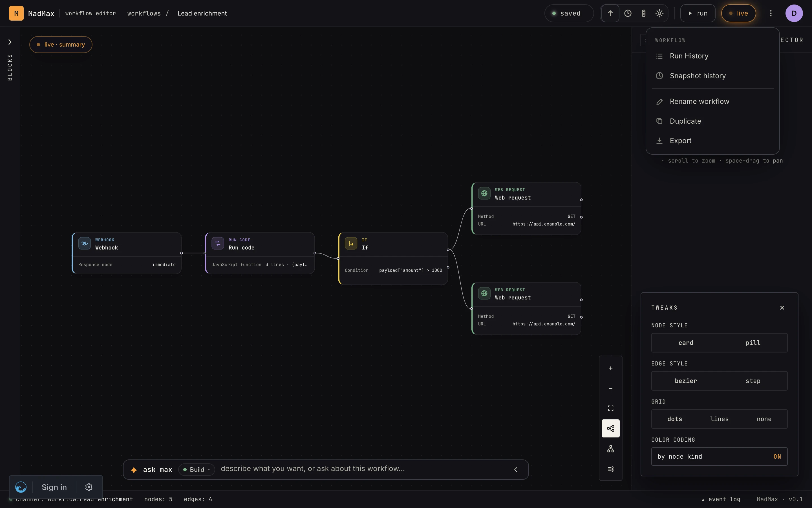Select the horizontal graph layout icon
812x508 pixels.
pos(611,428)
